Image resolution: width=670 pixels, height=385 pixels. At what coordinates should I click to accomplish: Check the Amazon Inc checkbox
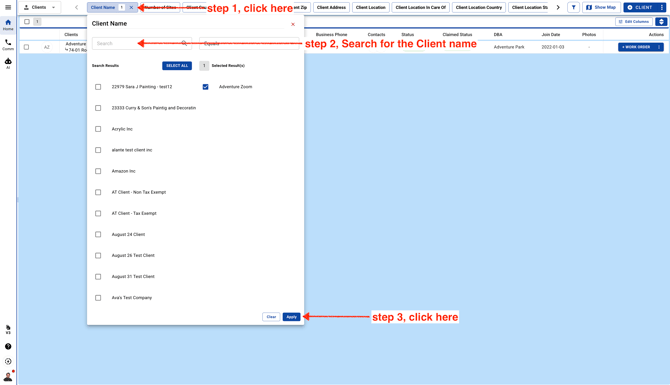pyautogui.click(x=98, y=171)
